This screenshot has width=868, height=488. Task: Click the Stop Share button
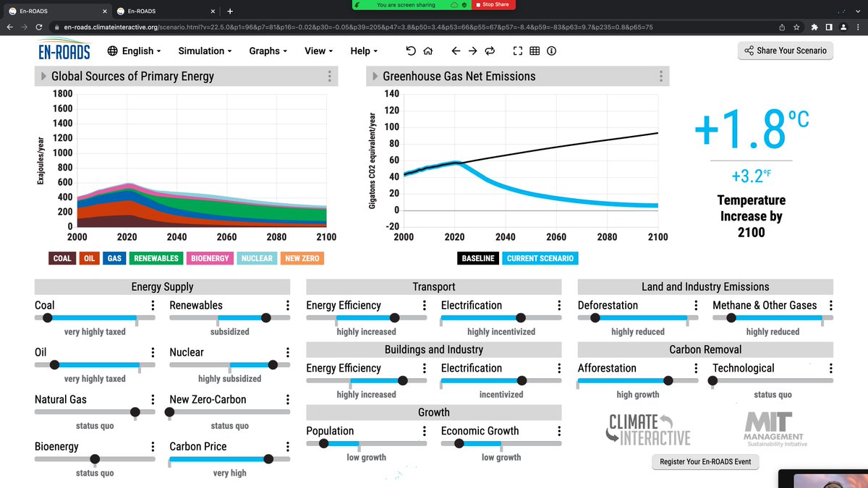[493, 4]
